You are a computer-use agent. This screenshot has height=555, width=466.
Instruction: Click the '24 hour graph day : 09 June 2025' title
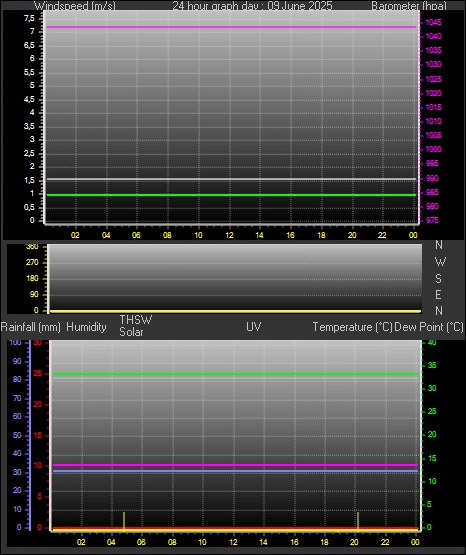point(252,5)
